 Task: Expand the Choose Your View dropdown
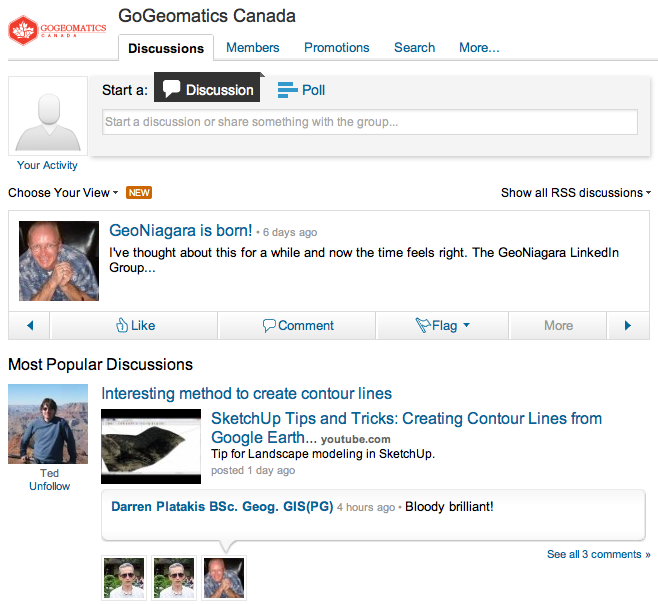(x=63, y=192)
